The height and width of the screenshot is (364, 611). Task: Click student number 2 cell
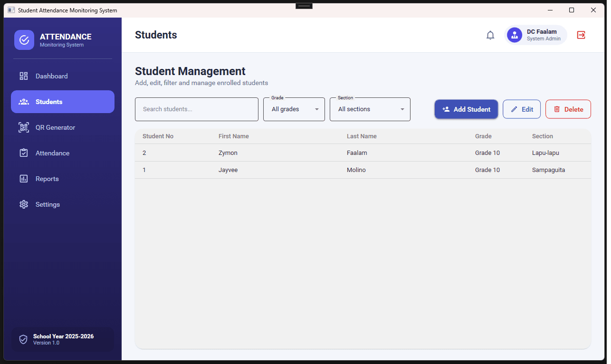[144, 153]
